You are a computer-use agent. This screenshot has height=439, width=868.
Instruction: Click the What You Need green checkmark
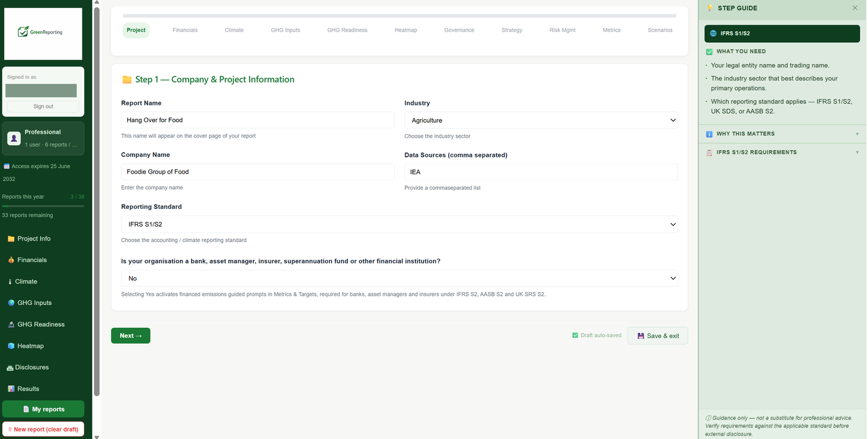click(x=709, y=51)
